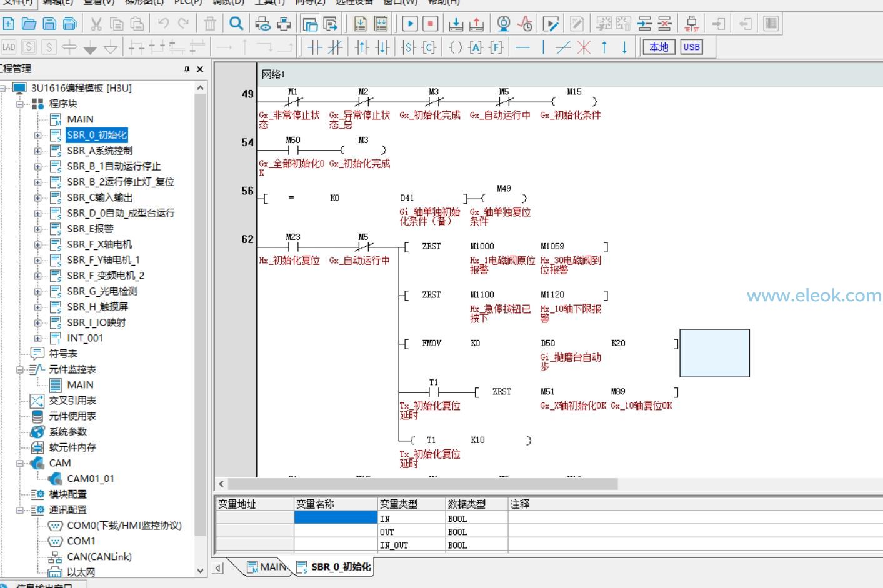Insert a rising edge contact
This screenshot has height=588, width=883.
362,47
